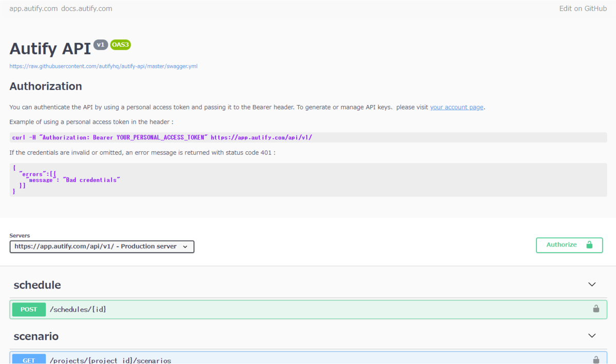Viewport: 616px width, 364px height.
Task: Click the lock icon on GET scenarios row
Action: tap(596, 360)
